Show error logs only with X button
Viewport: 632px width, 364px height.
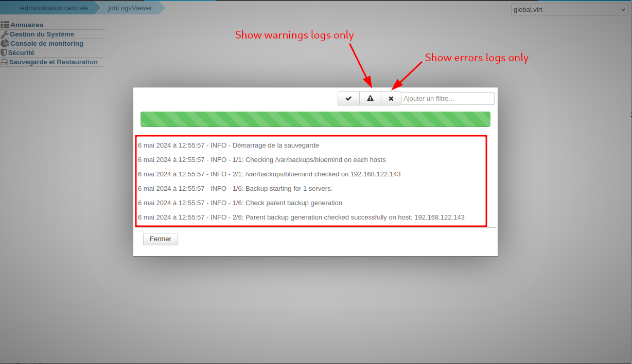click(x=391, y=98)
